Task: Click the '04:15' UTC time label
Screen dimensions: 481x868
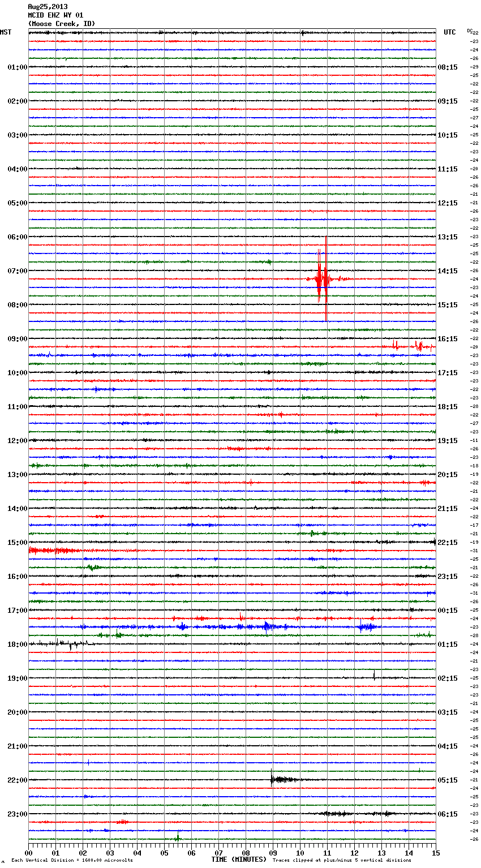Action: [448, 746]
